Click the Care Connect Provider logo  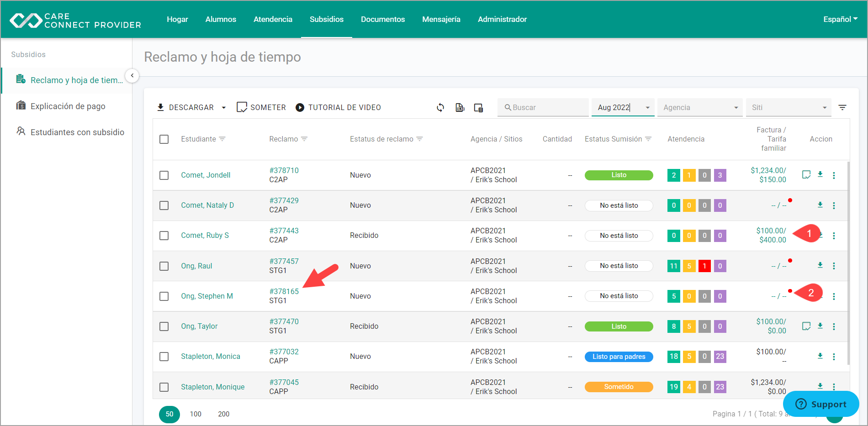tap(75, 20)
